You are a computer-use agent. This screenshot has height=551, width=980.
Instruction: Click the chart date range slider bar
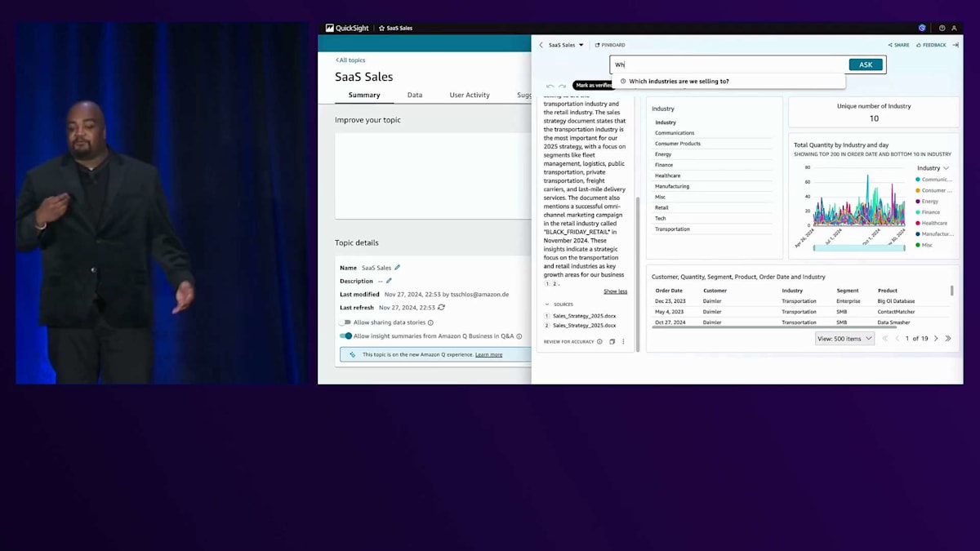(x=858, y=247)
